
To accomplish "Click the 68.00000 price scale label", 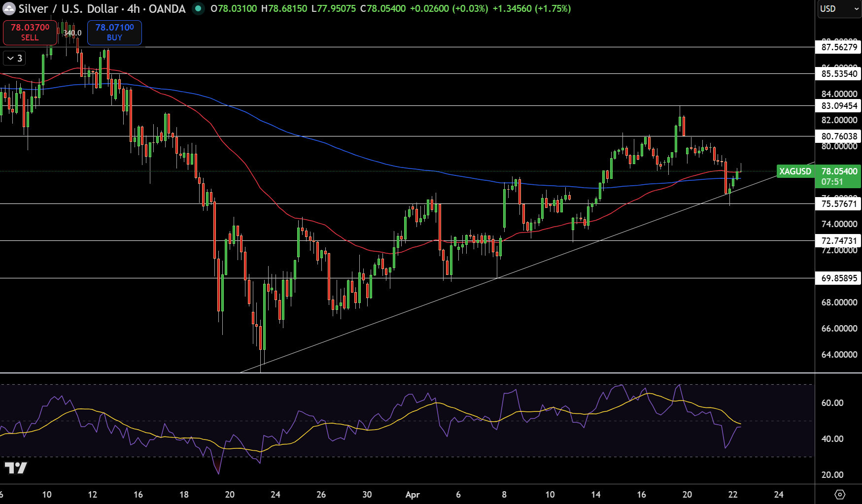I will click(839, 302).
